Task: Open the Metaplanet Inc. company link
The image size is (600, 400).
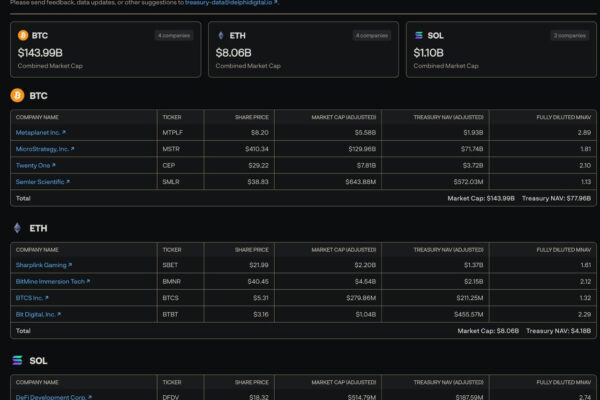Action: tap(41, 132)
